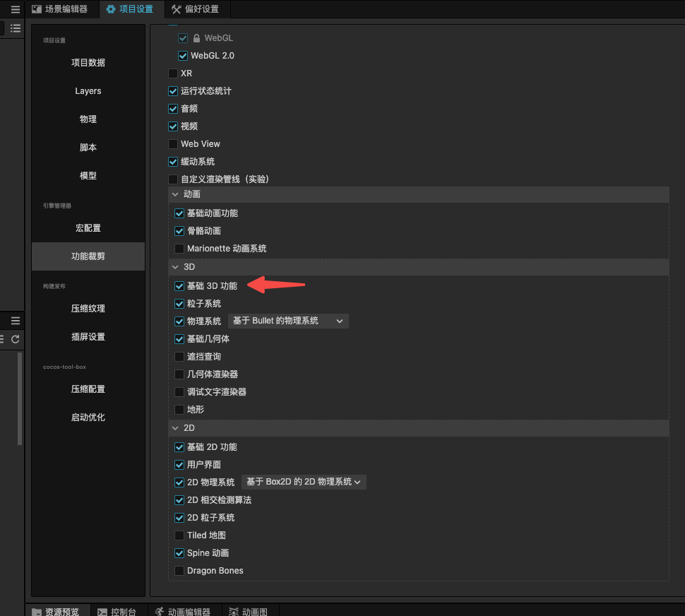Open the 压缩配置 page
685x616 pixels.
pos(88,389)
